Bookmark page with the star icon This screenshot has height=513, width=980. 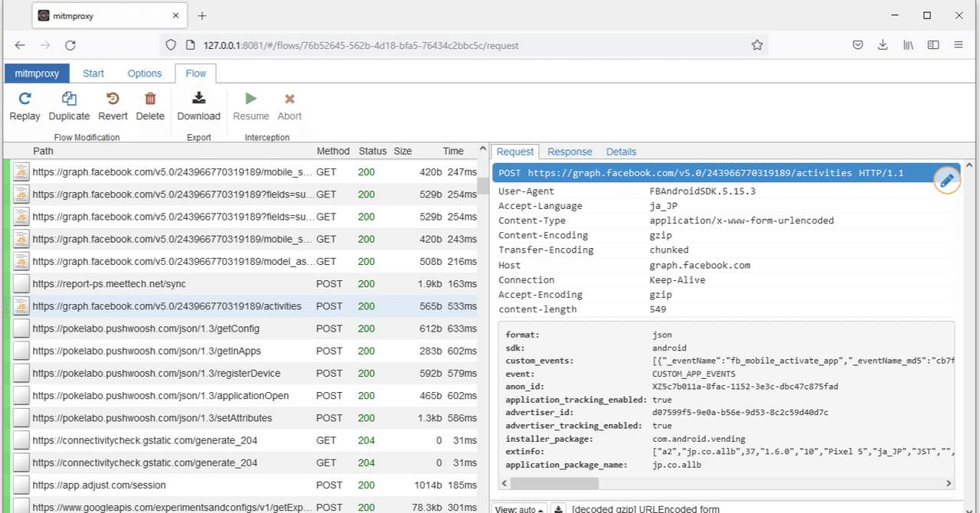pyautogui.click(x=756, y=45)
